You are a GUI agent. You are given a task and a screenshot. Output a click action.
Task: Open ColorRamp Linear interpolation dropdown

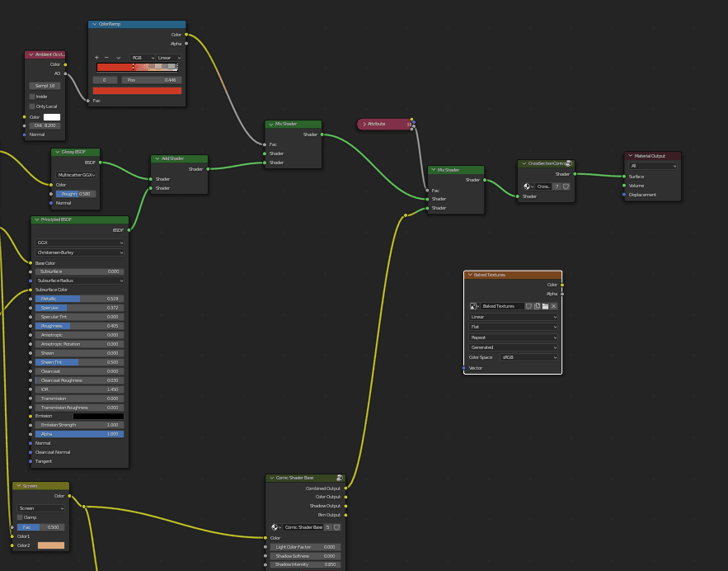tap(168, 58)
